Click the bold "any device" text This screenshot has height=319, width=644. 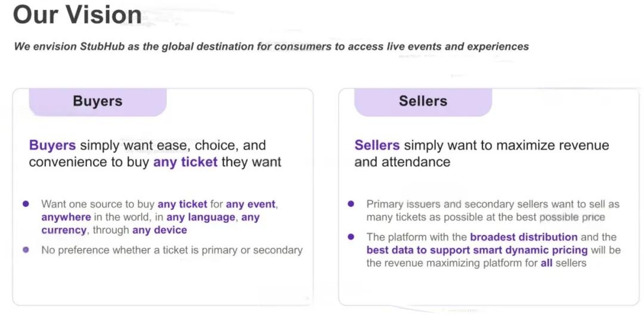[159, 230]
